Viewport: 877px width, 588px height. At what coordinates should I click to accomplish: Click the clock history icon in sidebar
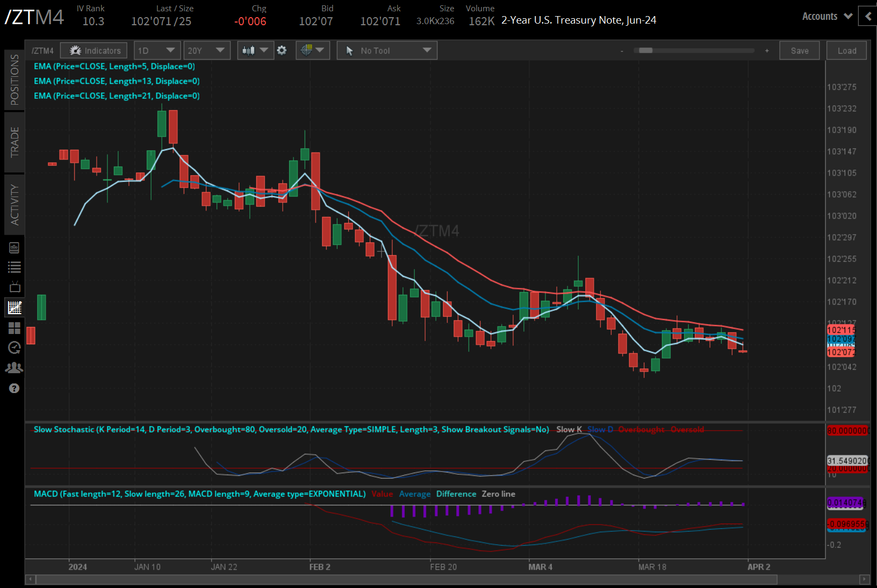pyautogui.click(x=15, y=347)
